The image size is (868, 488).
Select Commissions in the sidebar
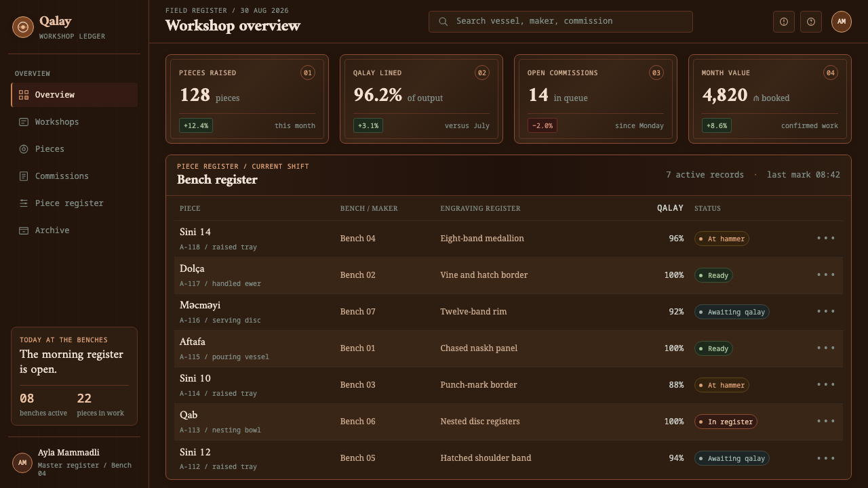click(75, 176)
